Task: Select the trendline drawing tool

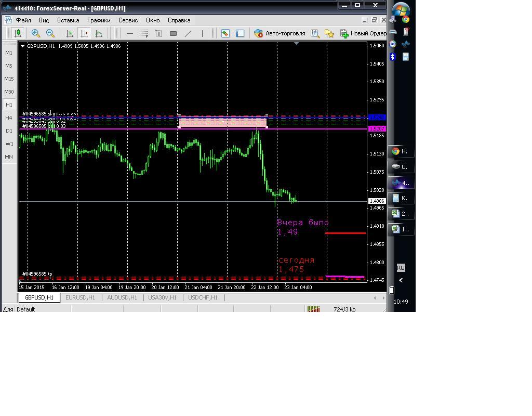Action: pyautogui.click(x=188, y=33)
